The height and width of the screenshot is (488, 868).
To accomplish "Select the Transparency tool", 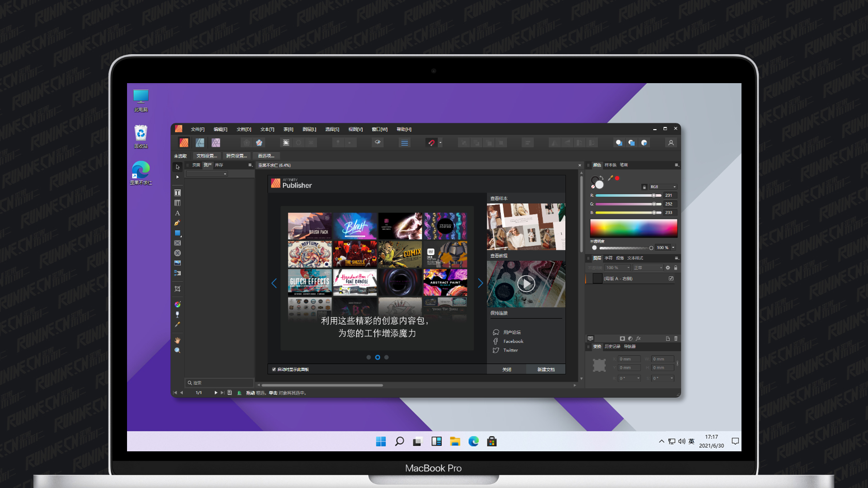I will [x=178, y=314].
